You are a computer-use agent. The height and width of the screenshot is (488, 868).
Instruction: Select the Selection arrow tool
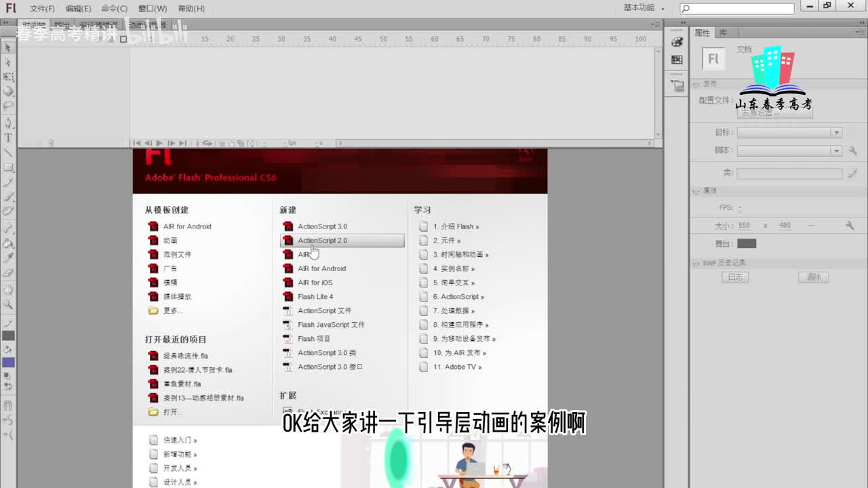tap(8, 47)
